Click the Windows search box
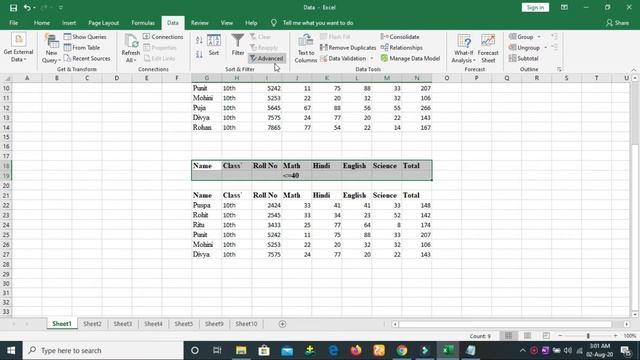The width and height of the screenshot is (640, 360). click(x=103, y=350)
